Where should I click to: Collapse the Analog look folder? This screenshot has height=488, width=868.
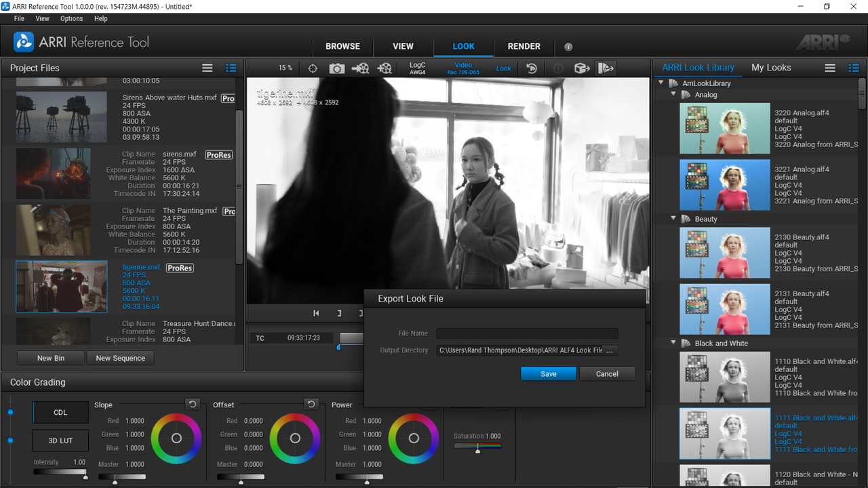tap(673, 95)
